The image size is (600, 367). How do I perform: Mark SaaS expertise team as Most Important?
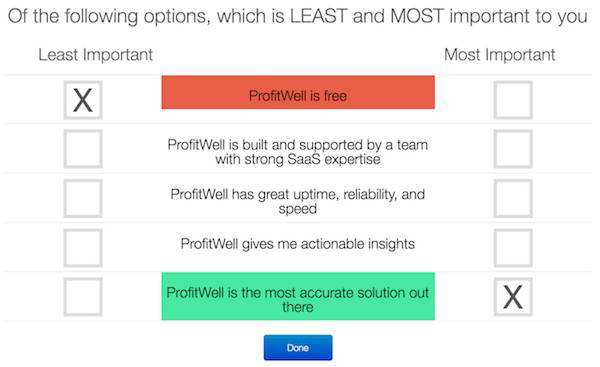[513, 149]
